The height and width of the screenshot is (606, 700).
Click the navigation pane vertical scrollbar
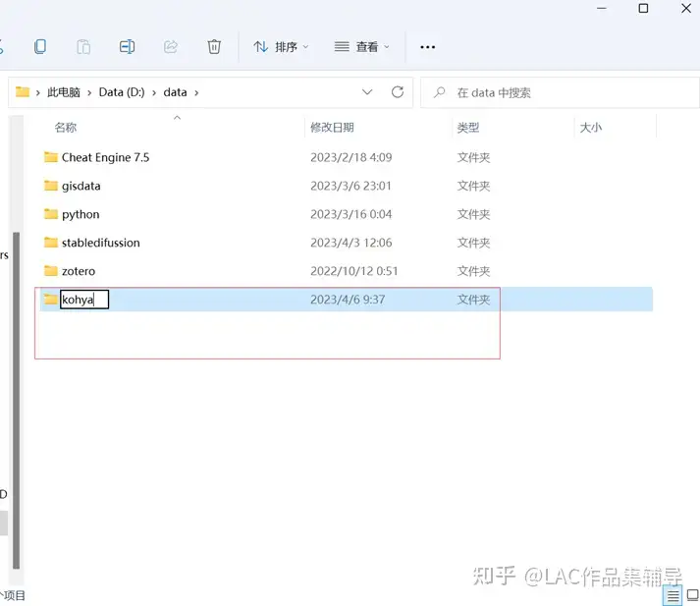(x=16, y=400)
